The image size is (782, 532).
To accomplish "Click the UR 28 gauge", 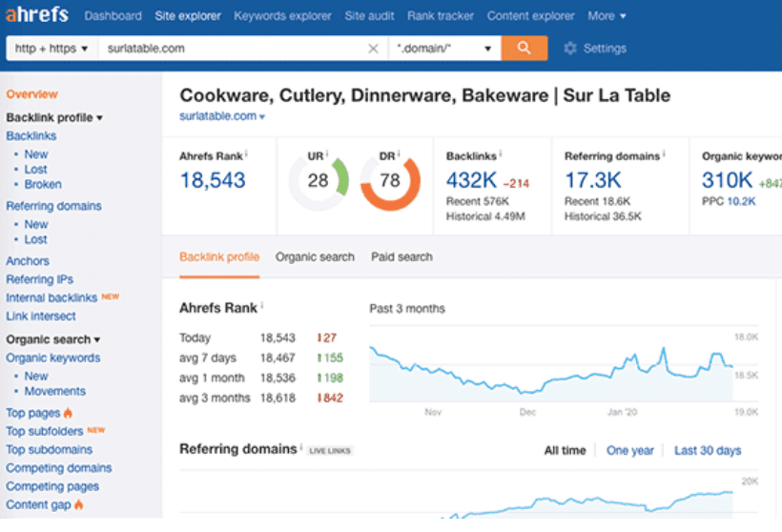I will pos(319,180).
